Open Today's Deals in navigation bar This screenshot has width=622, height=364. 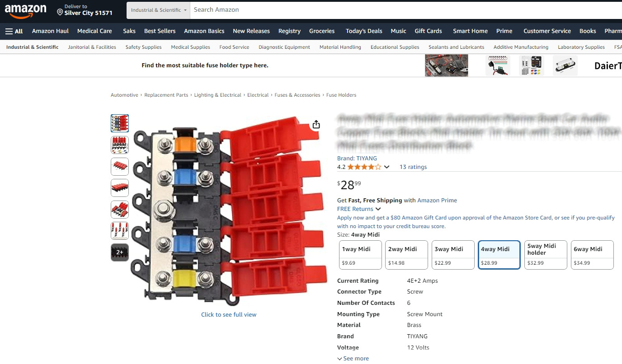tap(364, 31)
